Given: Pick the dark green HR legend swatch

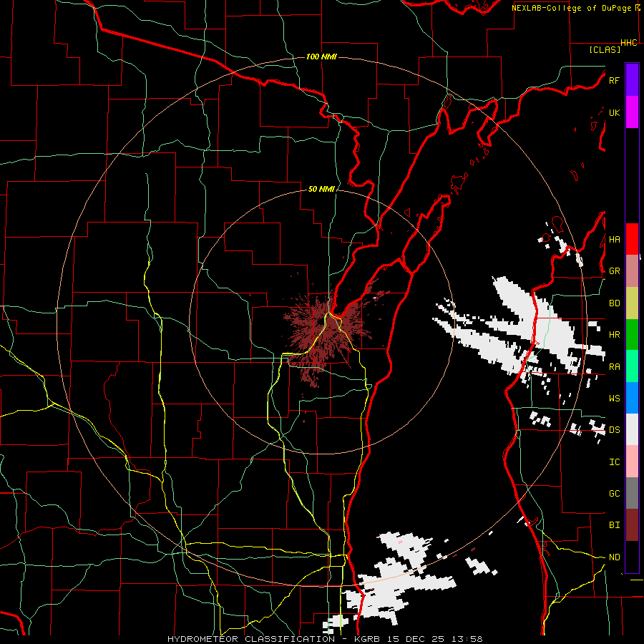Looking at the screenshot, I should point(632,335).
